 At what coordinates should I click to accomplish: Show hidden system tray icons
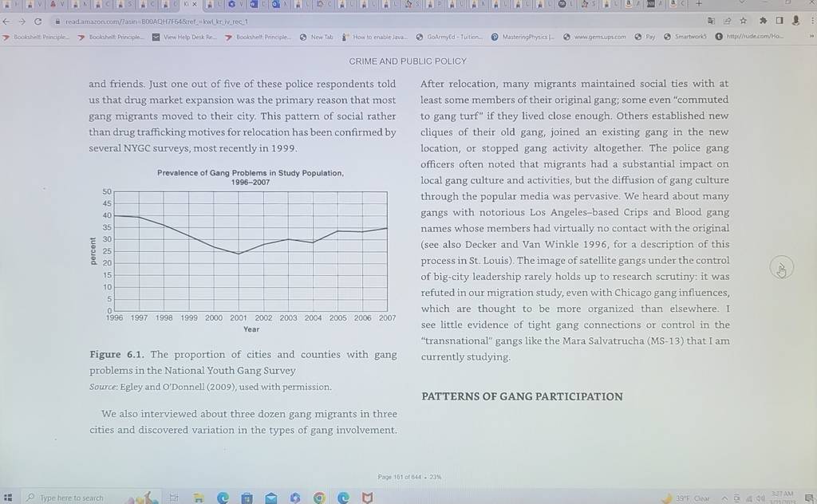(x=724, y=498)
